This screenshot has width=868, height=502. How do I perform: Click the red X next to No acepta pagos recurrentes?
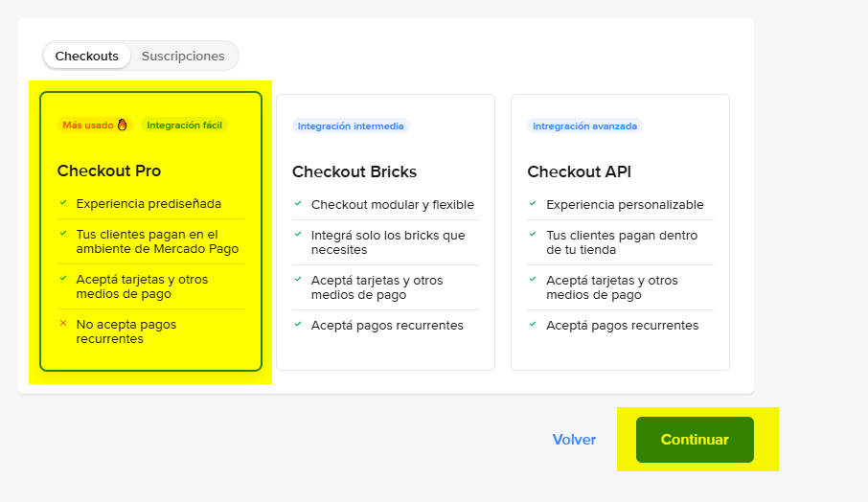click(x=63, y=324)
